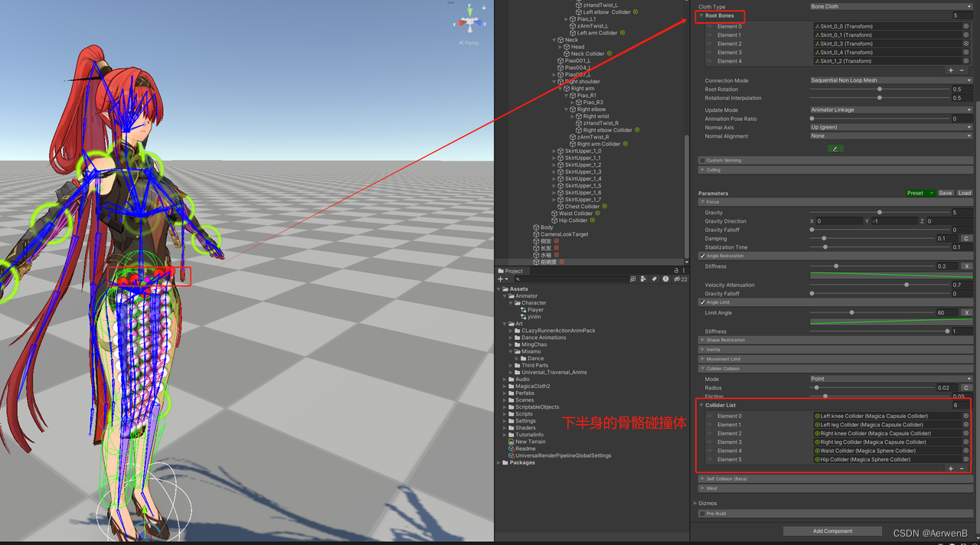This screenshot has height=545, width=980.
Task: Expand the Movement Limit section
Action: coord(702,359)
